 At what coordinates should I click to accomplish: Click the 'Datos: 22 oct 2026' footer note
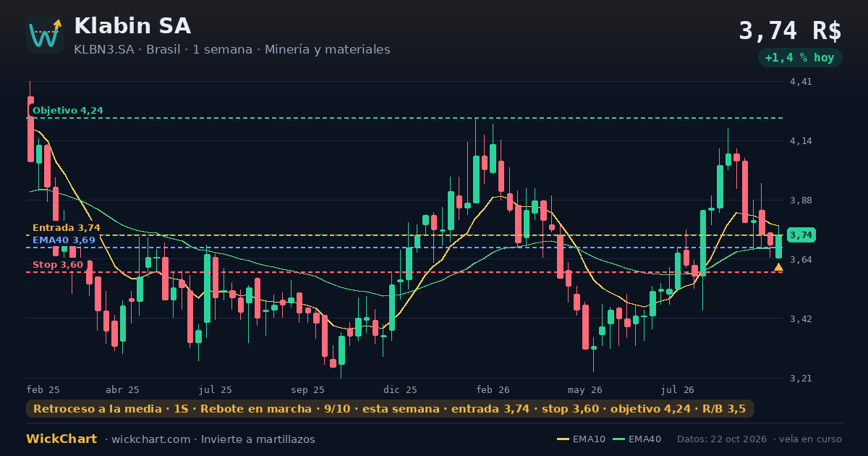point(723,439)
